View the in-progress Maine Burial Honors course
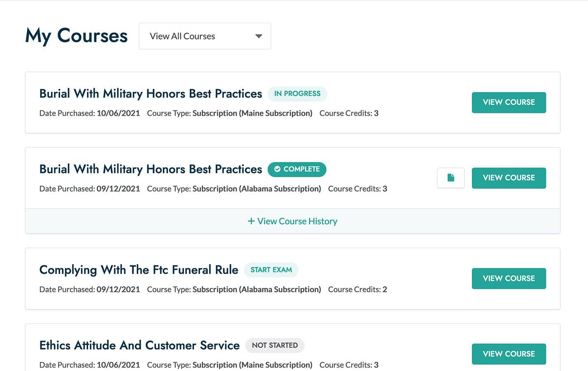 509,102
